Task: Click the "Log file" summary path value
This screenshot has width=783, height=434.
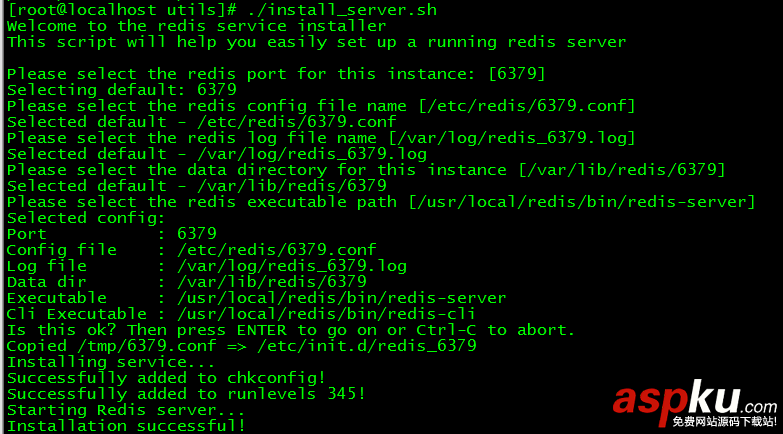Action: coord(291,266)
